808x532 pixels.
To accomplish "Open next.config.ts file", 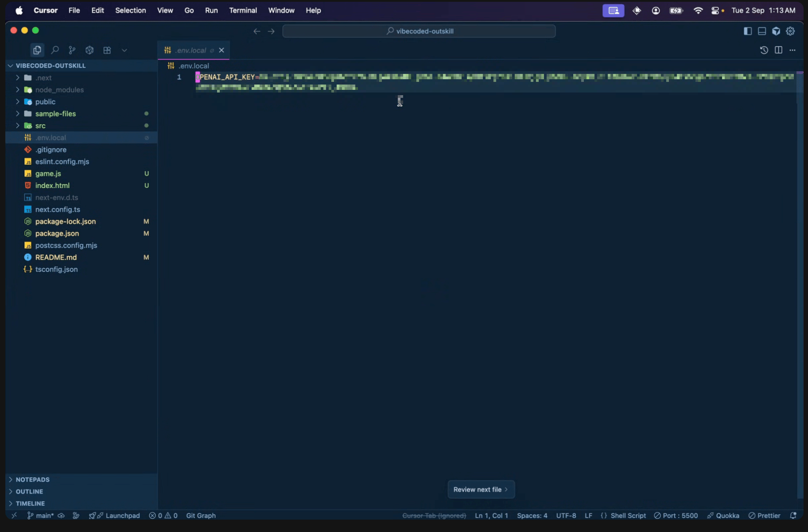I will (x=82, y=209).
